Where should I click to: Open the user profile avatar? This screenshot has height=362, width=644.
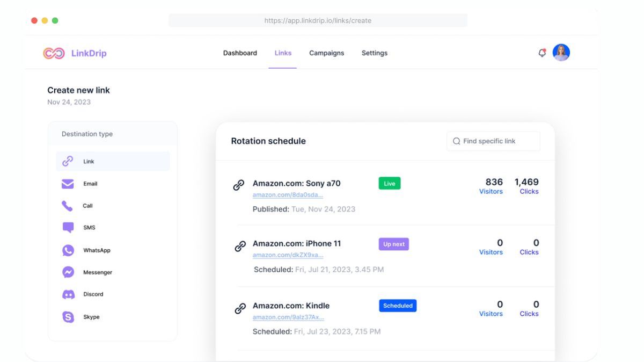(x=561, y=52)
